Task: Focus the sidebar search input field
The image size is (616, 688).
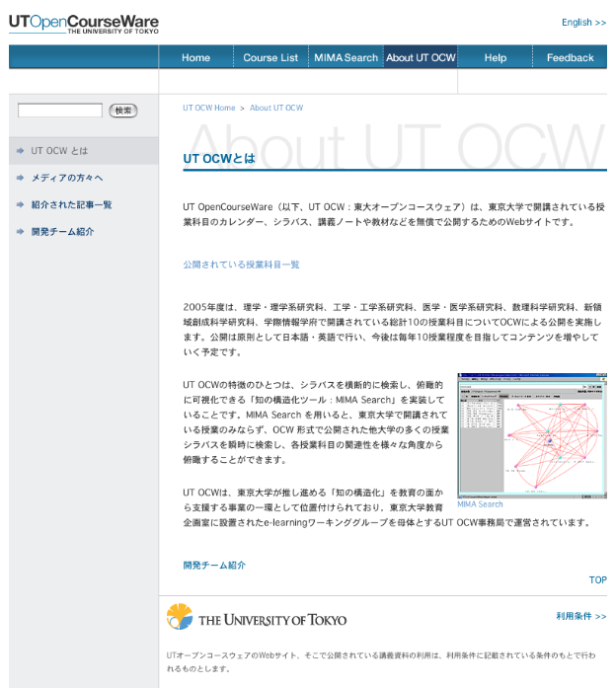Action: (x=60, y=111)
